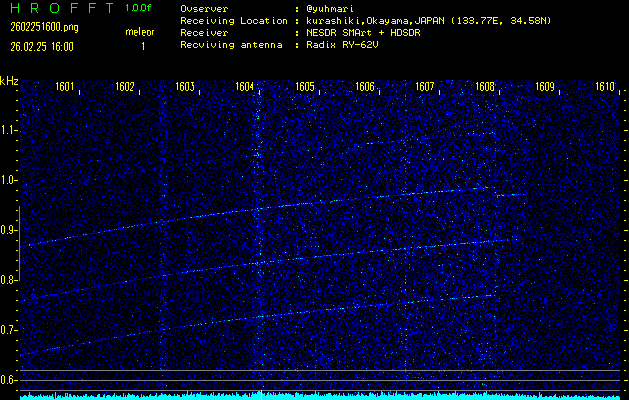Click the 0.6 frequency axis label
This screenshot has width=629, height=400.
coord(9,380)
